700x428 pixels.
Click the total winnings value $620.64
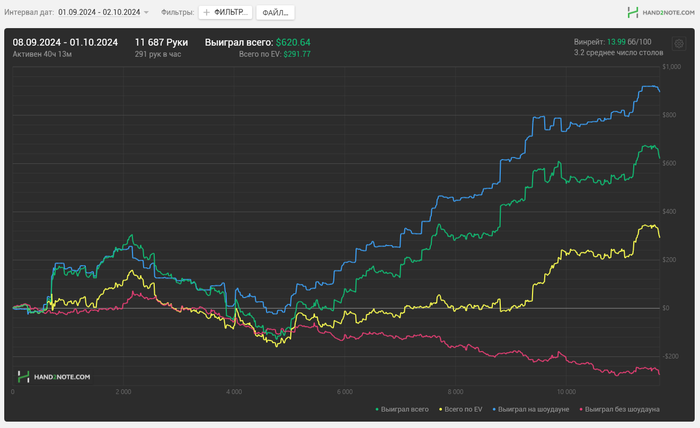point(293,42)
